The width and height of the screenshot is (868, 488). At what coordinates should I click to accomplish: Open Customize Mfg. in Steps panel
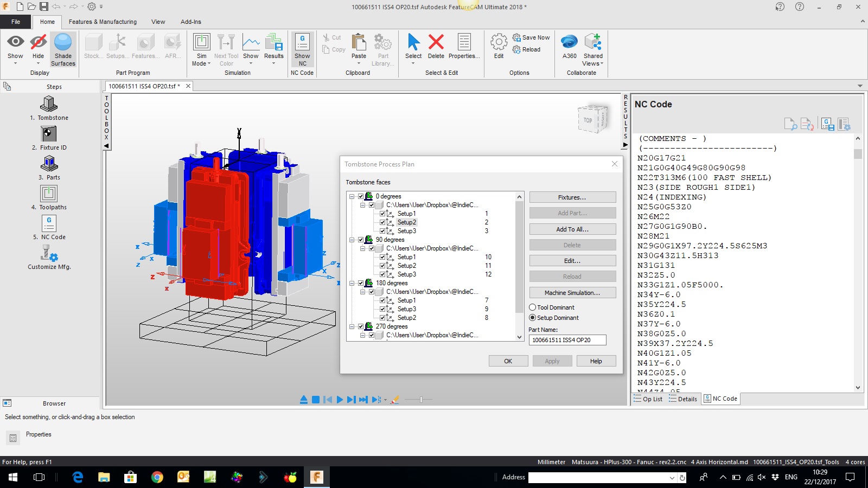tap(49, 258)
